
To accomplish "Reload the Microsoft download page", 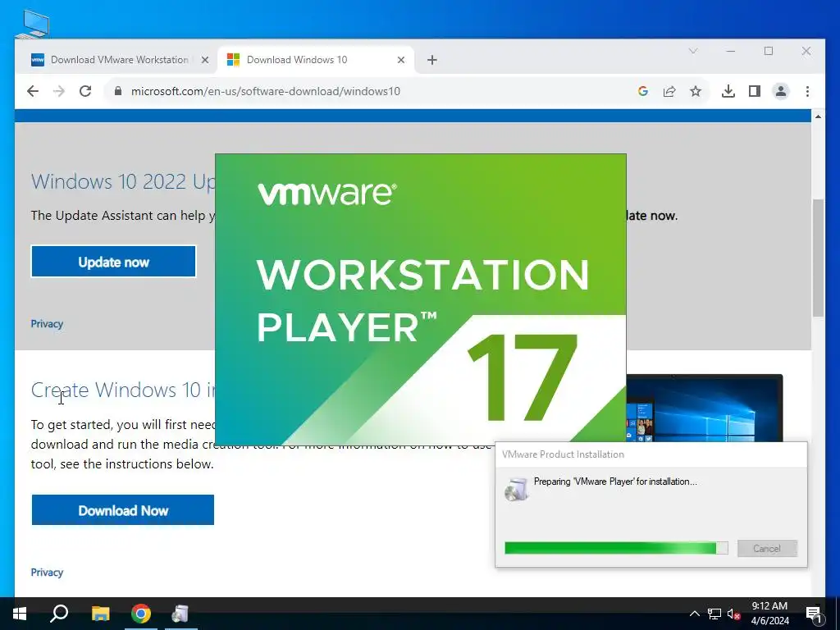I will [85, 91].
